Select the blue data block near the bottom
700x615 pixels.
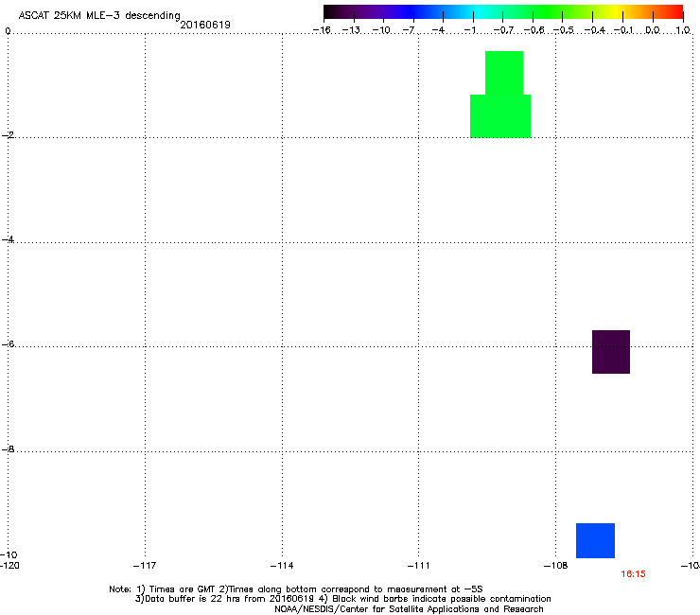tap(595, 540)
